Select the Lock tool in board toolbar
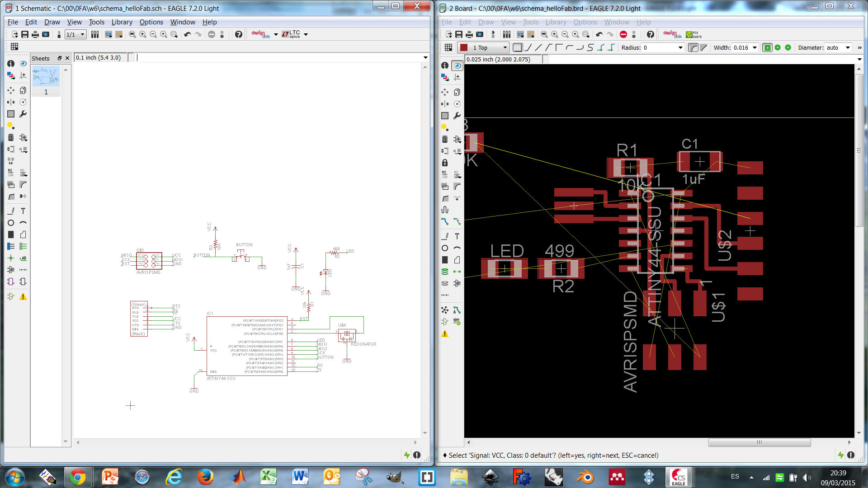The height and width of the screenshot is (488, 868). tap(445, 163)
